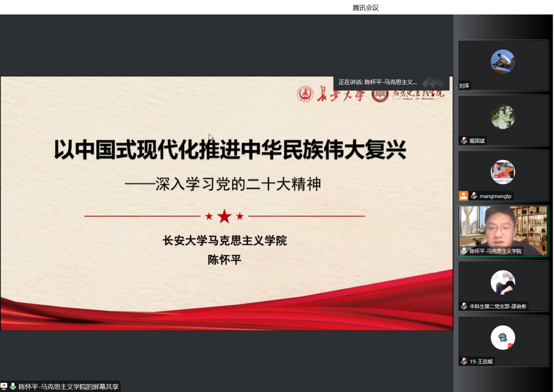The height and width of the screenshot is (392, 554).
Task: Select 陈怀平's live video tile
Action: point(503,227)
